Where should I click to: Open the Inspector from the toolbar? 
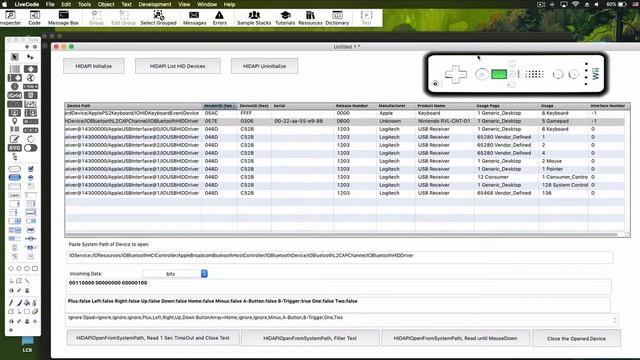click(x=10, y=18)
